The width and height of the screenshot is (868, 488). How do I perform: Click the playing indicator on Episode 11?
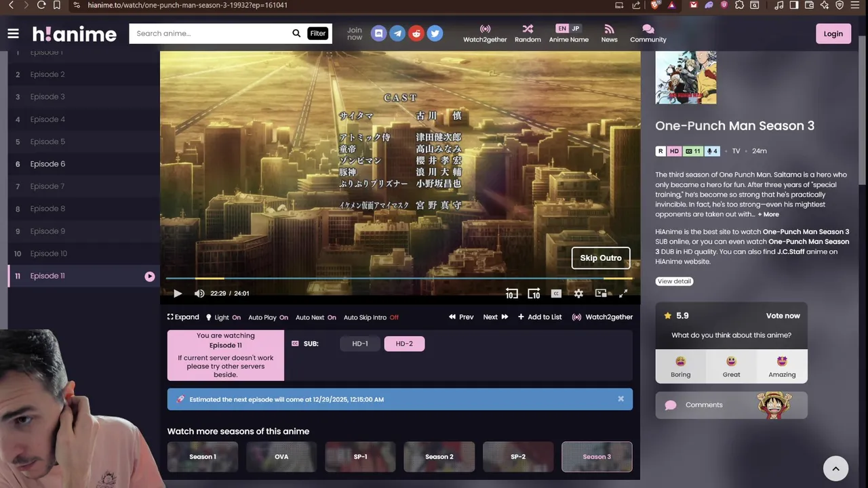150,276
